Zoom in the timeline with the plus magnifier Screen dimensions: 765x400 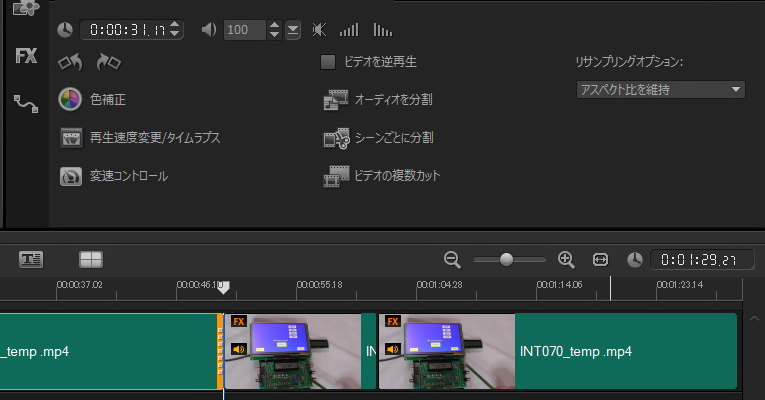coord(566,260)
